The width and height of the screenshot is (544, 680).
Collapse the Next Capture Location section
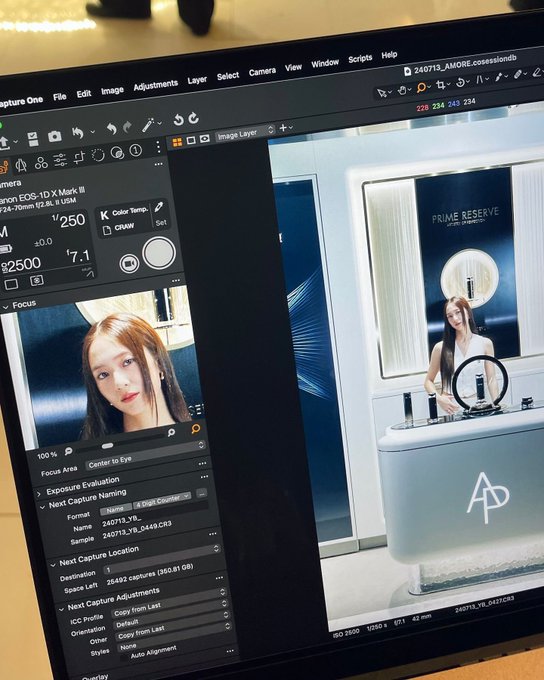point(52,565)
